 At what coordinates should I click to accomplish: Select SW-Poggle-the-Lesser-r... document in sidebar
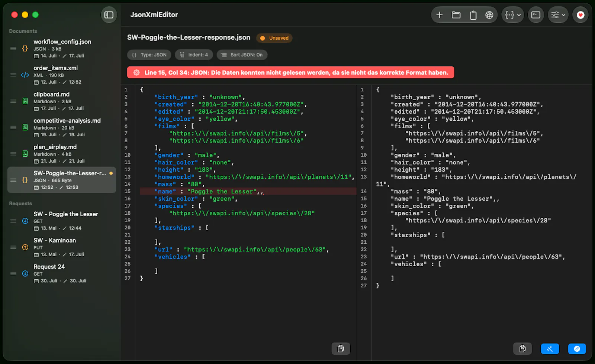click(x=62, y=180)
